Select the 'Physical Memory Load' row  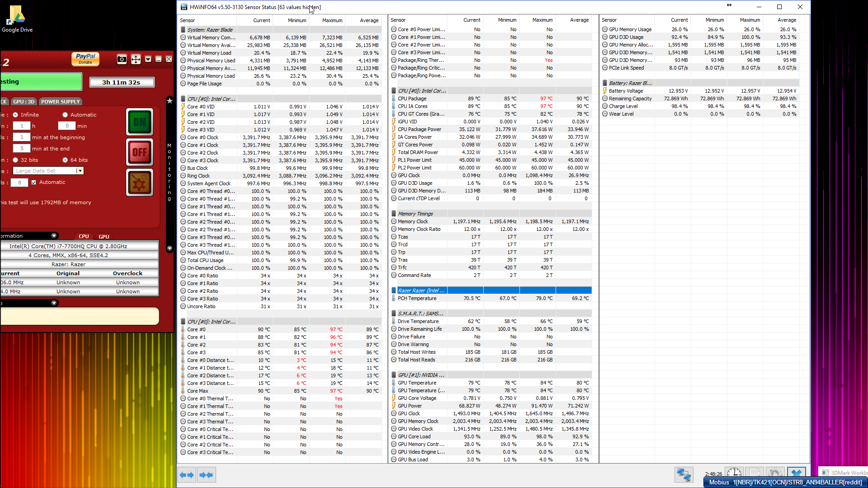pyautogui.click(x=280, y=76)
